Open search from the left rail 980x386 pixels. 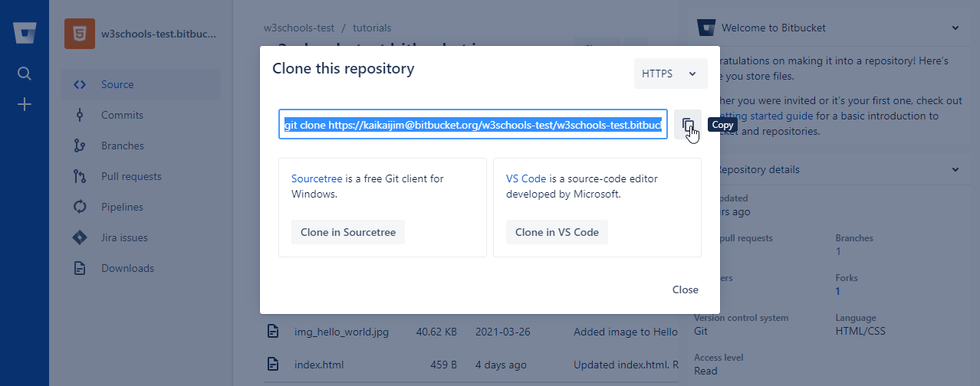[25, 74]
